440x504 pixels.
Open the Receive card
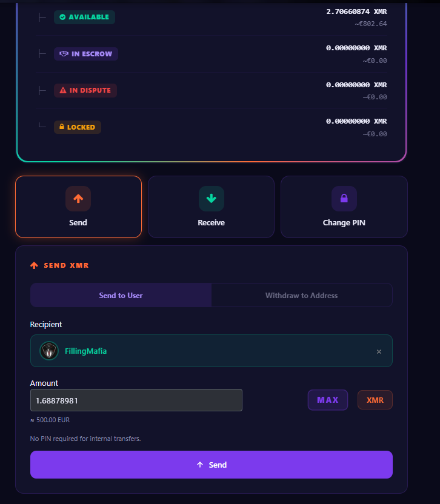[x=212, y=207]
